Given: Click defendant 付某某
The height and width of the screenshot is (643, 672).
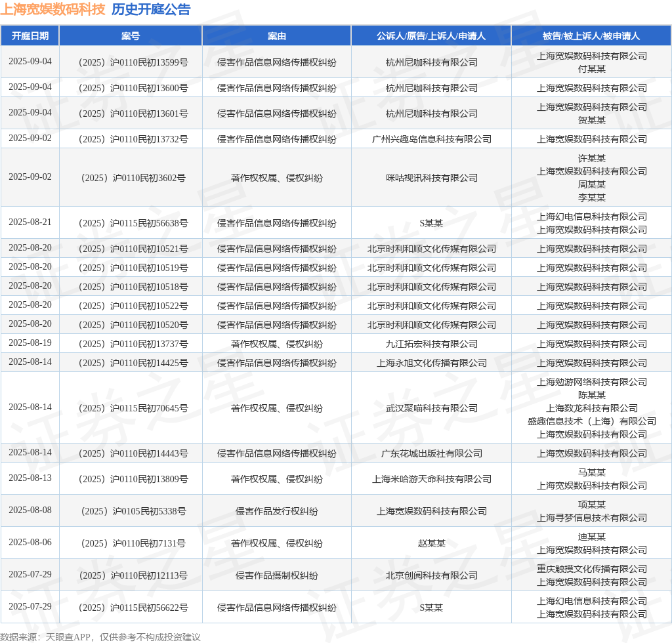Looking at the screenshot, I should tap(592, 70).
